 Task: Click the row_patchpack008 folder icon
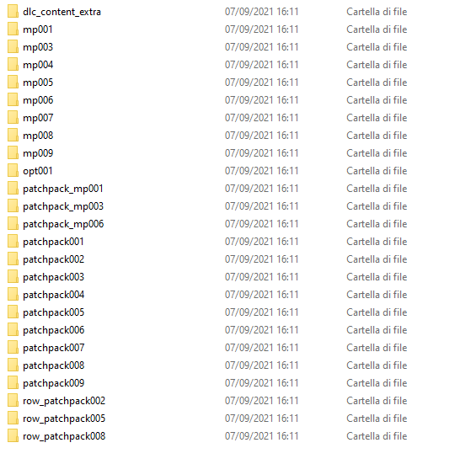[x=13, y=435]
